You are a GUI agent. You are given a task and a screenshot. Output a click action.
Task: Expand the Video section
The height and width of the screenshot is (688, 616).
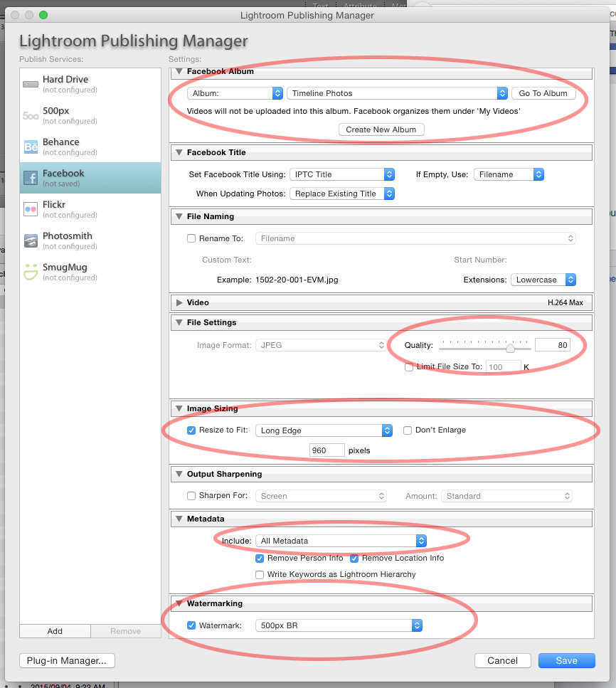(x=179, y=302)
